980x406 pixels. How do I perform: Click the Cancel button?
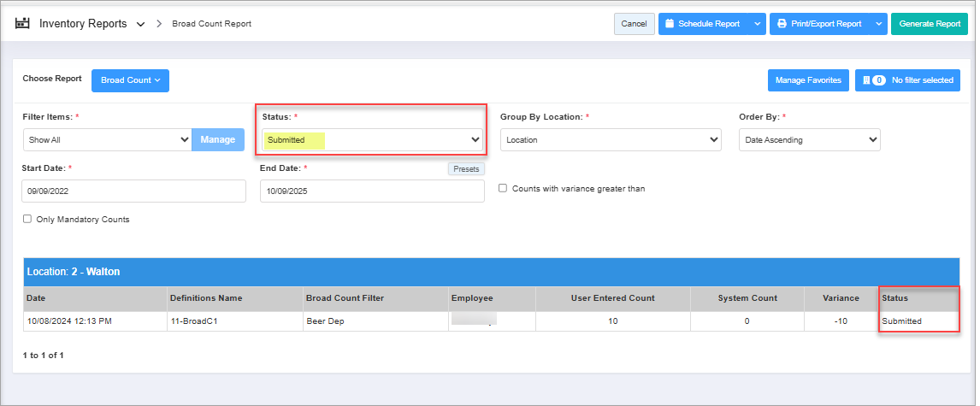tap(634, 24)
